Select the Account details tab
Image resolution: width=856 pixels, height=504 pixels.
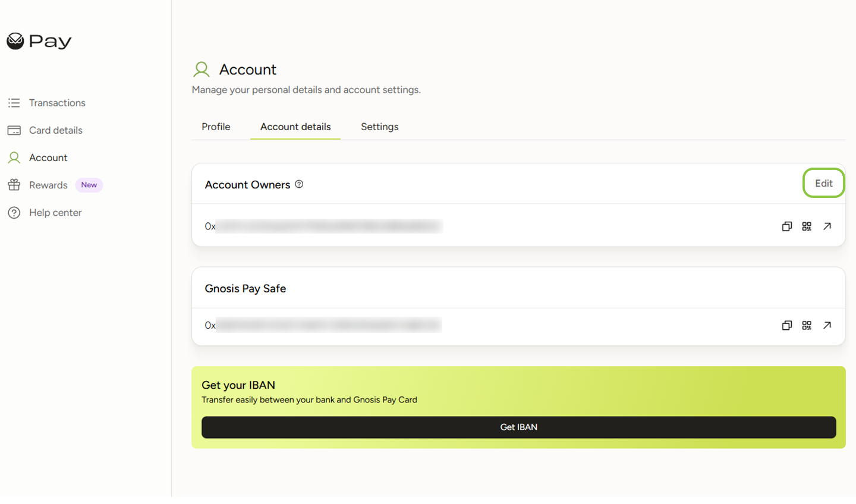pos(295,127)
